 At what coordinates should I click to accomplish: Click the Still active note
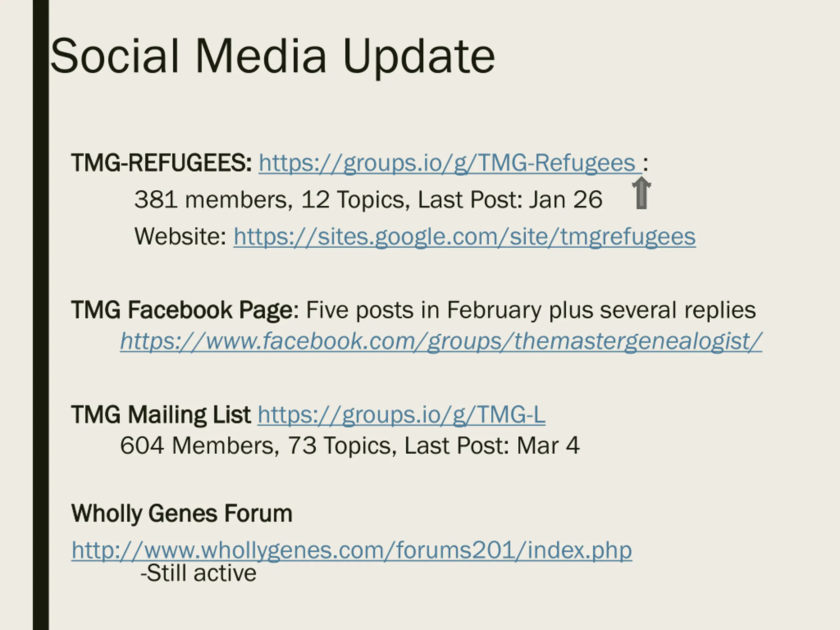pos(199,573)
